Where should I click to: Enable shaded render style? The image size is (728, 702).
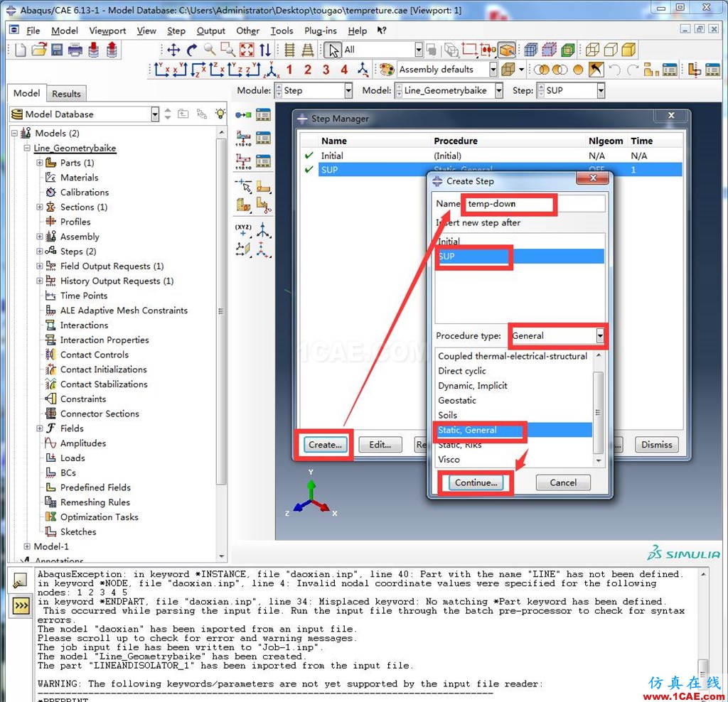(628, 50)
